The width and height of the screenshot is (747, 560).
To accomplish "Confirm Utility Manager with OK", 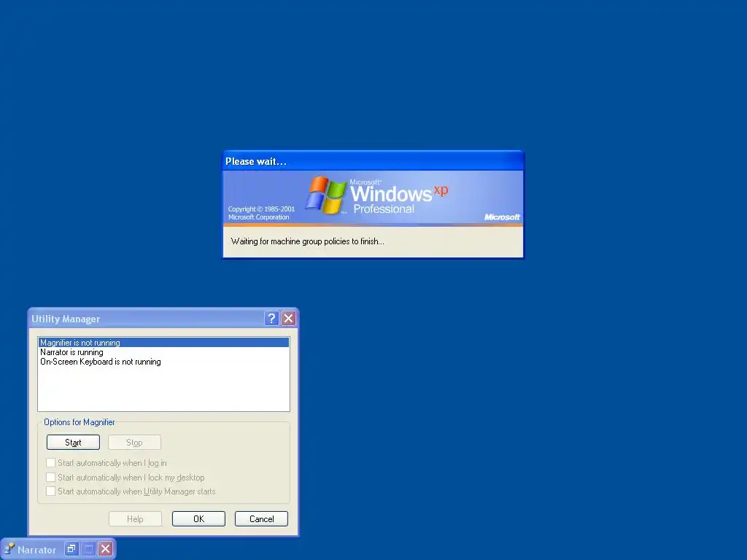I will pos(198,519).
